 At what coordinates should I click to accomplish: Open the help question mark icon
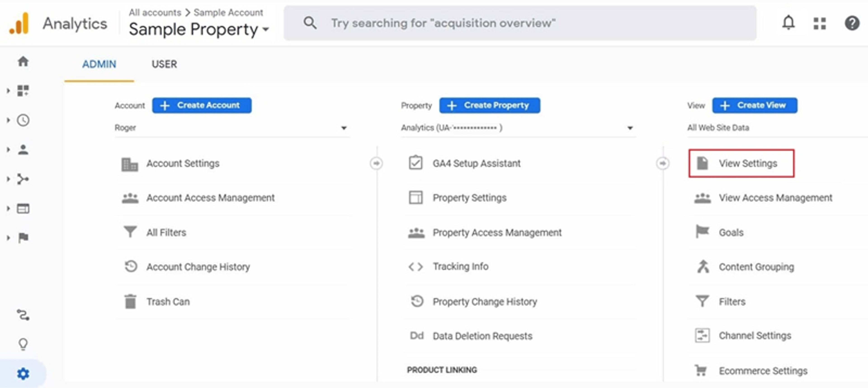(x=852, y=23)
